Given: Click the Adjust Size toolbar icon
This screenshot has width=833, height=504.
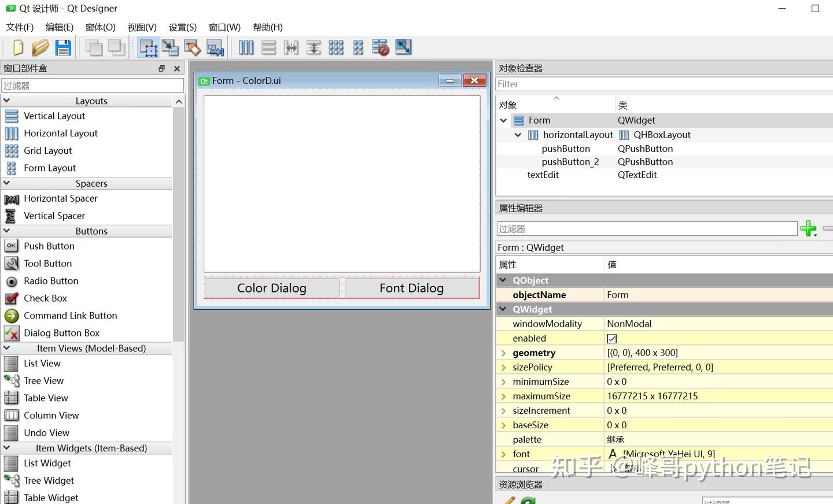Looking at the screenshot, I should pyautogui.click(x=403, y=48).
